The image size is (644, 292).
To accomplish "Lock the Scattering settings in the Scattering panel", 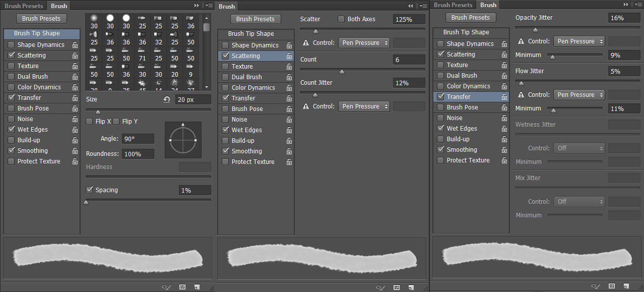I will coord(289,56).
